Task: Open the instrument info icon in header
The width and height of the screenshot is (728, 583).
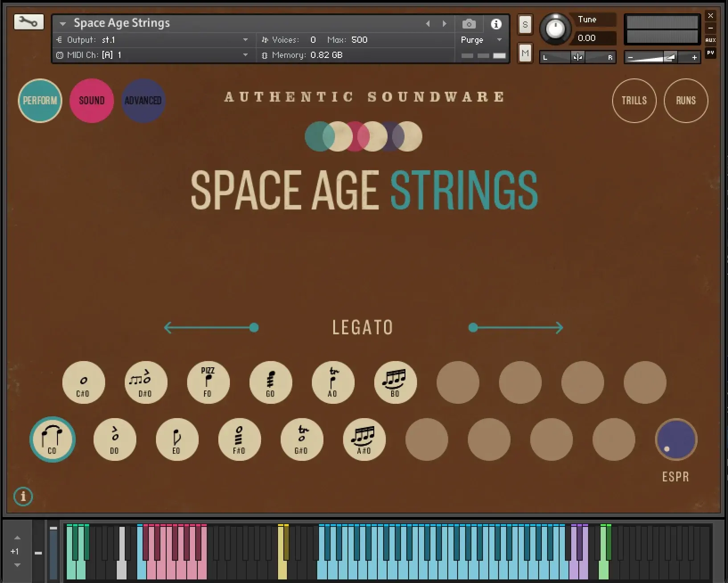Action: (496, 24)
